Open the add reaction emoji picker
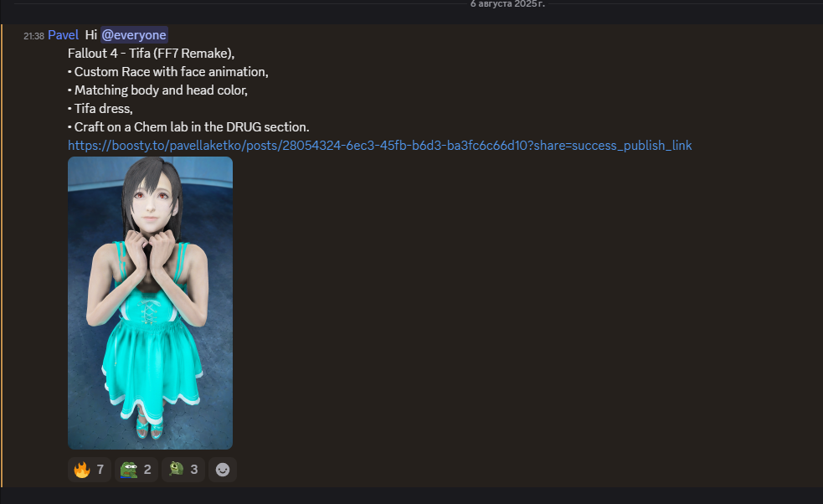The width and height of the screenshot is (823, 504). [223, 470]
